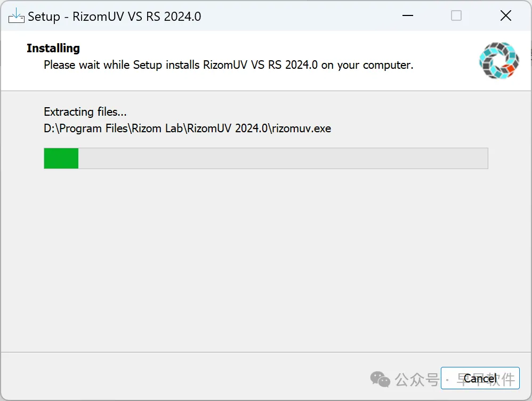
Task: Click the separator line above the Cancel button
Action: [266, 352]
